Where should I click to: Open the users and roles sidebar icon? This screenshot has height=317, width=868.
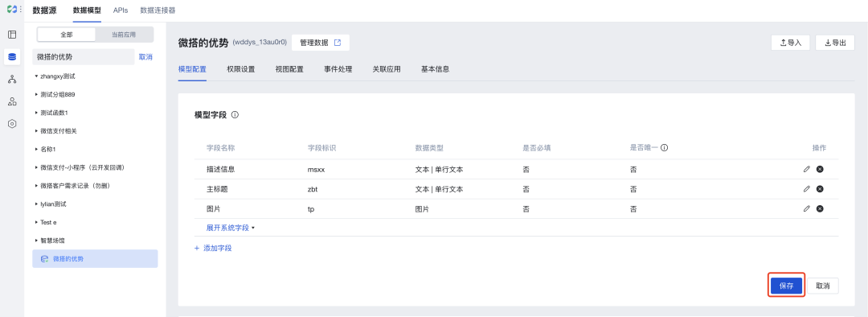(11, 101)
